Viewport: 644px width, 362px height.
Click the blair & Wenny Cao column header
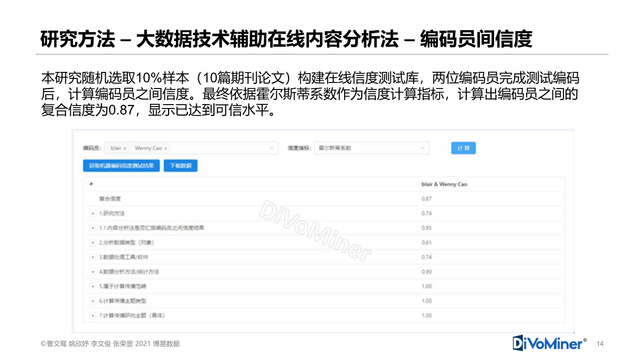click(444, 184)
